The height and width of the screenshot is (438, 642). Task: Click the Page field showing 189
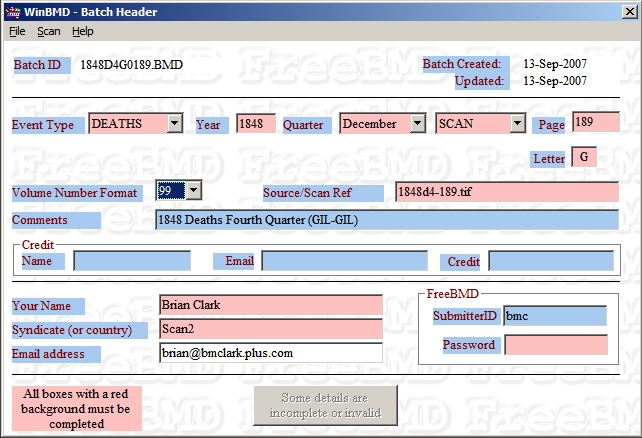point(596,122)
